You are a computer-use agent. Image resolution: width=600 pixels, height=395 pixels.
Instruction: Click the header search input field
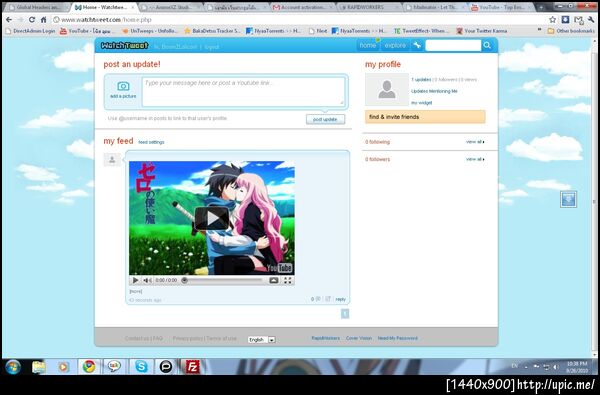tap(453, 46)
